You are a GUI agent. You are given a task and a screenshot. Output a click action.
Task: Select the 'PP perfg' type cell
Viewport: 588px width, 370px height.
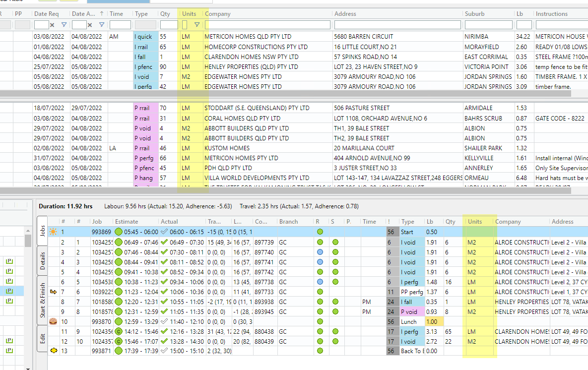click(412, 292)
